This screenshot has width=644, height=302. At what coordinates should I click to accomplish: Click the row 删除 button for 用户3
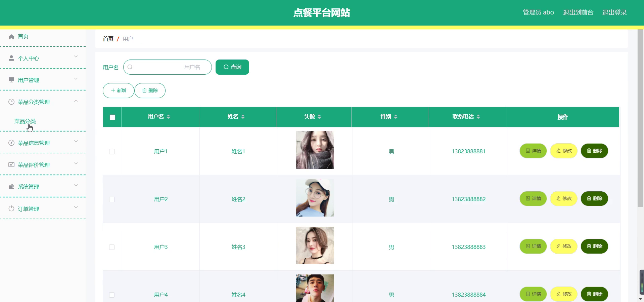[594, 246]
